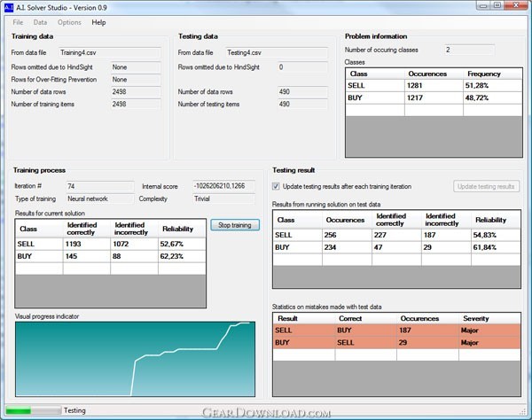Open the Data menu
This screenshot has width=532, height=420.
point(40,22)
